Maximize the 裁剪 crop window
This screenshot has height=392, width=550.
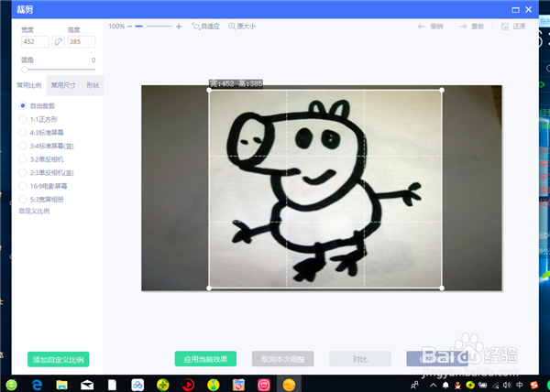click(x=515, y=10)
